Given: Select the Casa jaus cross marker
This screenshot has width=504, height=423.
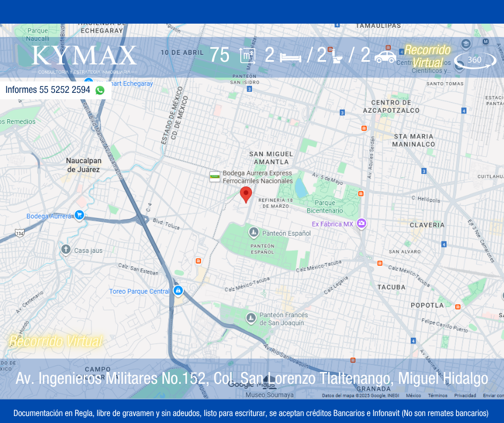Looking at the screenshot, I should (66, 250).
